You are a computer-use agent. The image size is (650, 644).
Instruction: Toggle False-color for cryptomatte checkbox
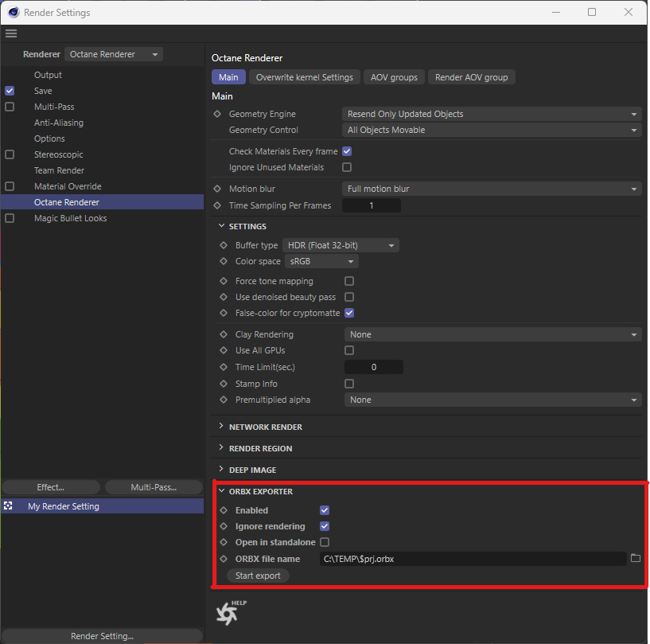[349, 313]
